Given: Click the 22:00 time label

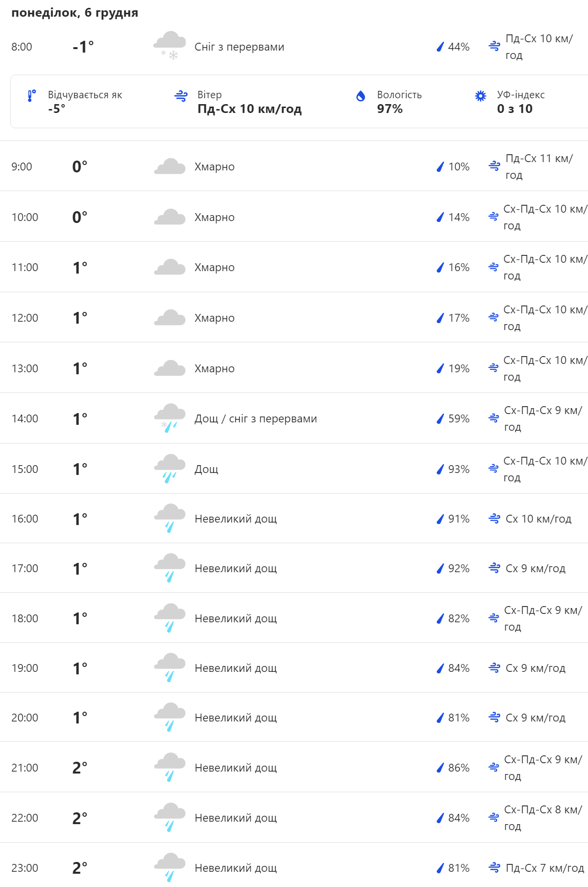Looking at the screenshot, I should pos(25,818).
